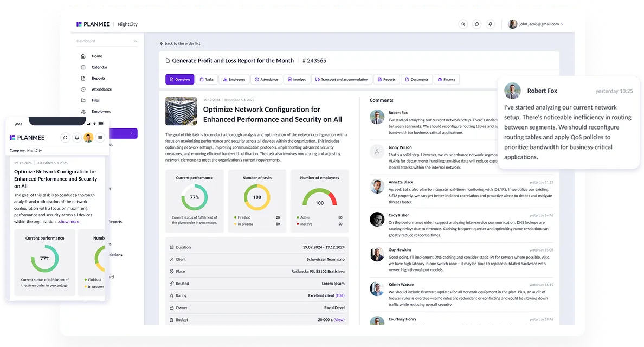Image resolution: width=644 pixels, height=347 pixels.
Task: Click Pavol Devel owner value
Action: 334,307
